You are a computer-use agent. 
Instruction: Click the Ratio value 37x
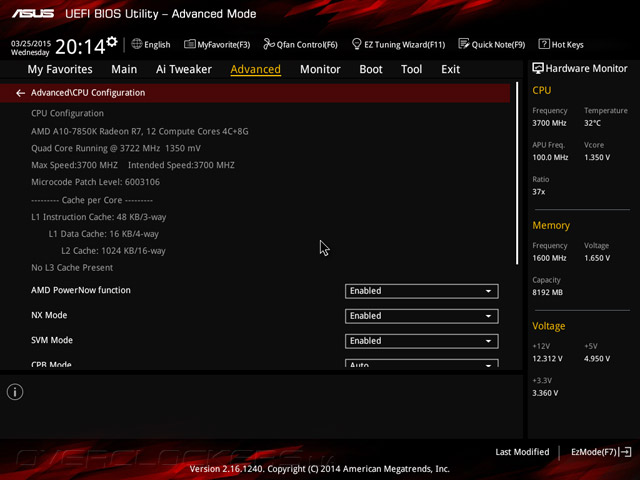538,192
